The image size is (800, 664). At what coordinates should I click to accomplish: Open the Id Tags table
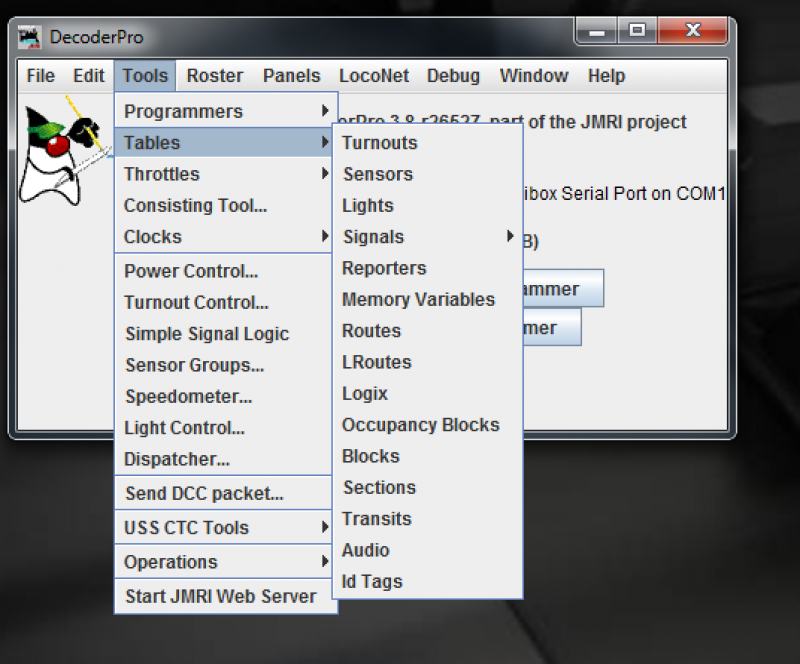[428, 581]
